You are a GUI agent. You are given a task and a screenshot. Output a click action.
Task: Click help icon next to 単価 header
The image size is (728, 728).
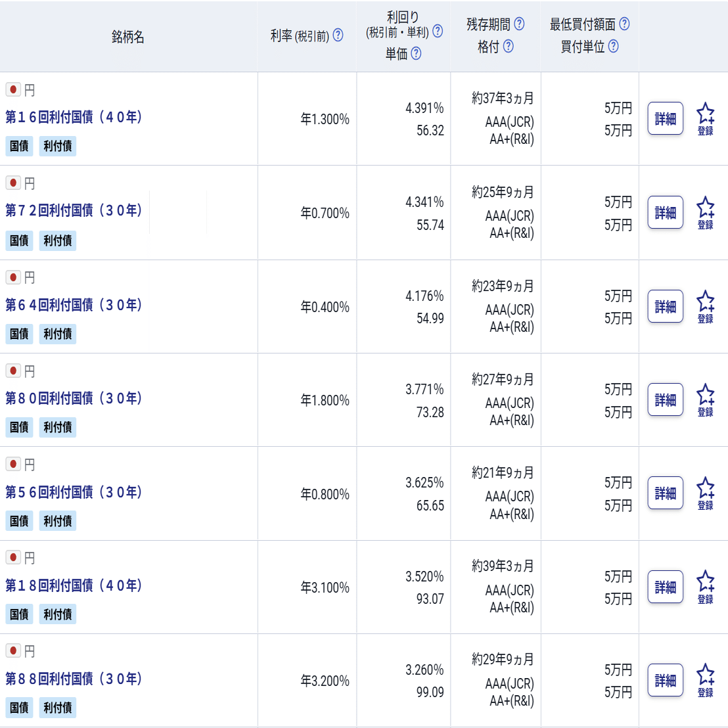pos(416,53)
